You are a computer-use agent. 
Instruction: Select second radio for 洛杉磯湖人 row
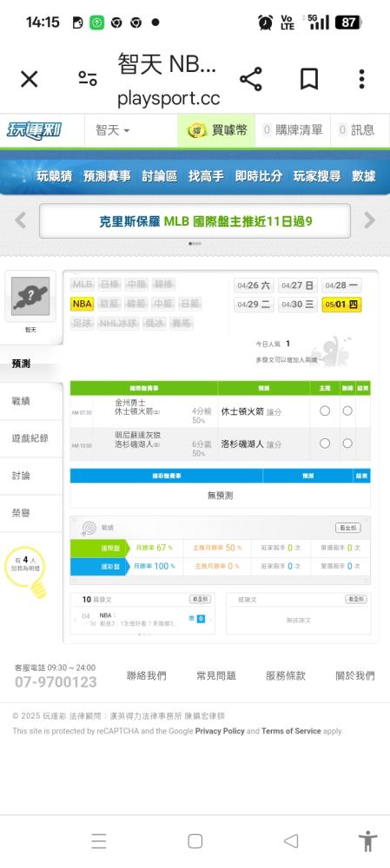(x=347, y=444)
